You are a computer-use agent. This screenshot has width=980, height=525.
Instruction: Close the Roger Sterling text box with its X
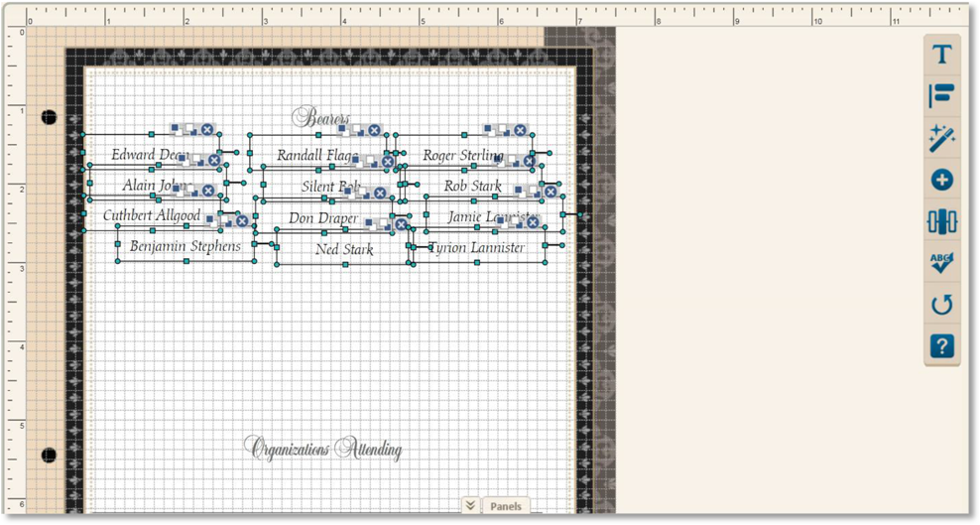tap(519, 130)
